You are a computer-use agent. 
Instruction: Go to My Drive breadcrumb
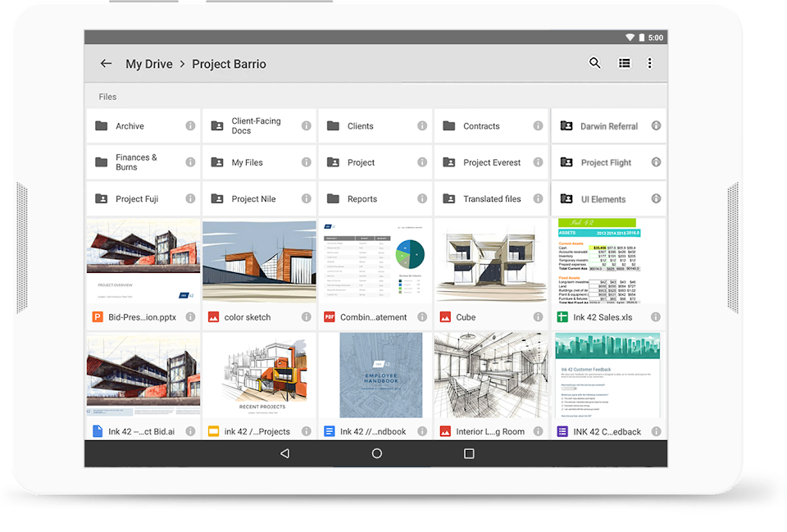(x=148, y=64)
